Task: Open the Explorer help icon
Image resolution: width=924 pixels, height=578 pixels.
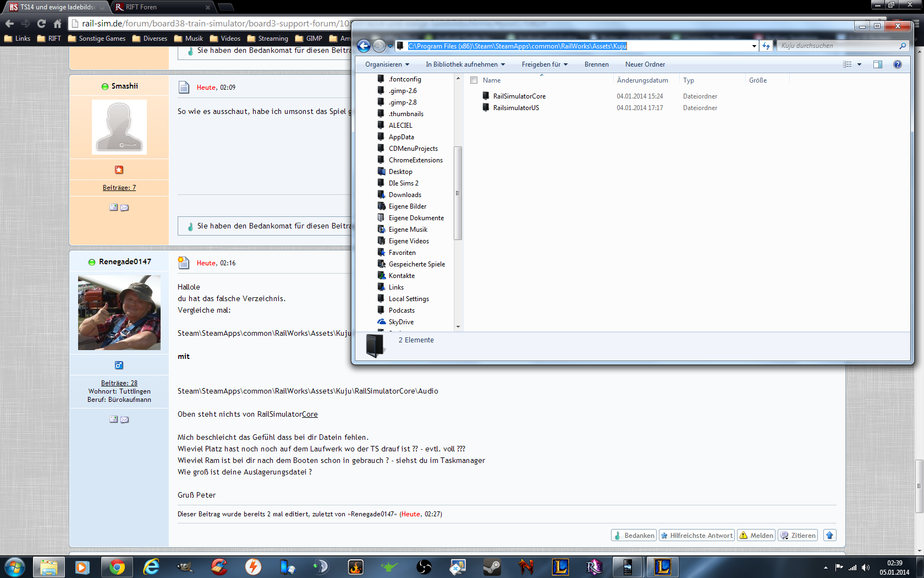Action: tap(898, 64)
